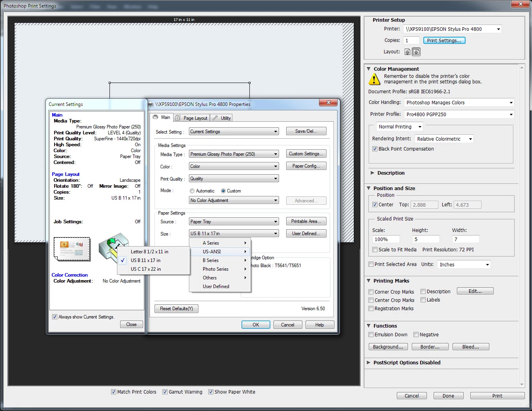Choose US C 17 x 22 in size
Image resolution: width=532 pixels, height=411 pixels.
tap(153, 269)
